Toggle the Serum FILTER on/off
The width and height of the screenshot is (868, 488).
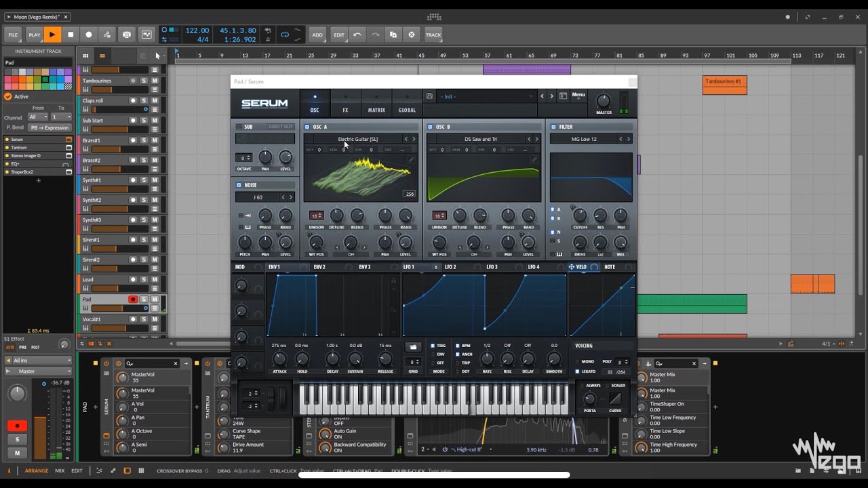[553, 127]
